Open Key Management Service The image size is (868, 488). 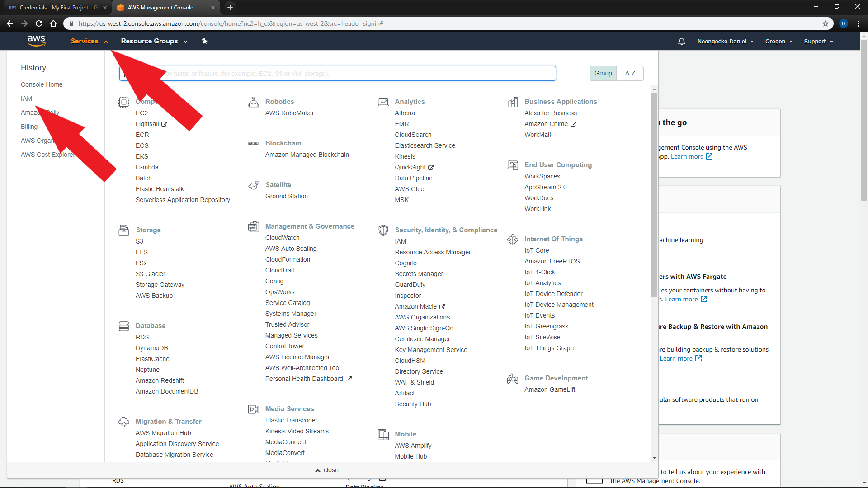coord(431,350)
